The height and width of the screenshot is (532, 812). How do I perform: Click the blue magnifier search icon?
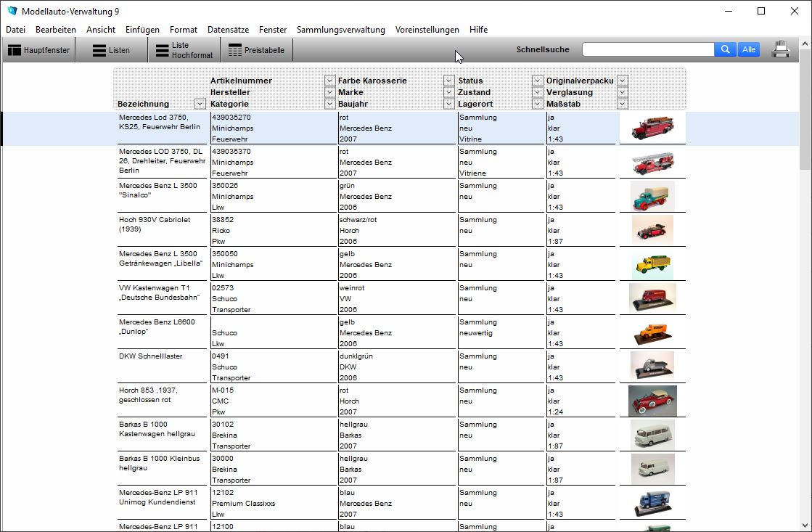pyautogui.click(x=725, y=49)
